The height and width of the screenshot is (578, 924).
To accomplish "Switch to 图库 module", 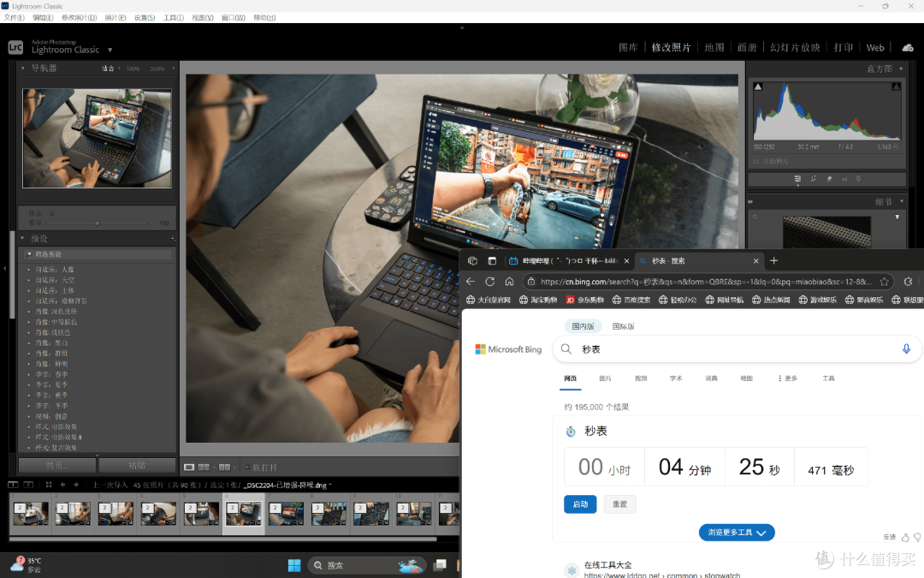I will click(628, 48).
